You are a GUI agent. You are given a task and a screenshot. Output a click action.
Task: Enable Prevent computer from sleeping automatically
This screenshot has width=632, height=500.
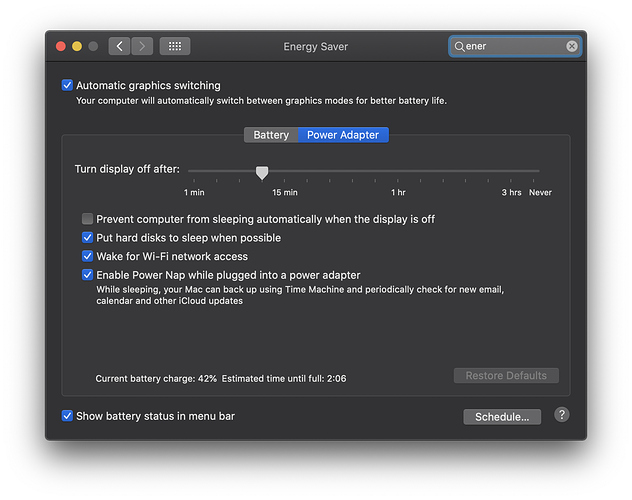pos(88,219)
